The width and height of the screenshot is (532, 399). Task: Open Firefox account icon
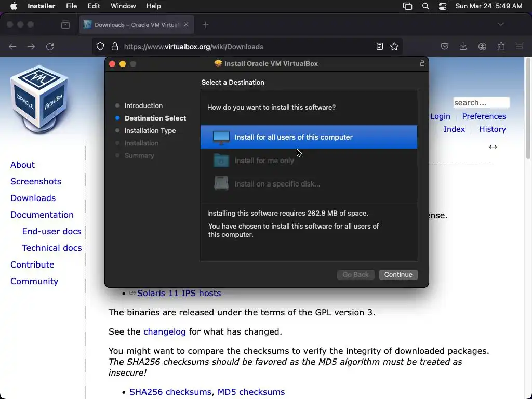point(482,46)
